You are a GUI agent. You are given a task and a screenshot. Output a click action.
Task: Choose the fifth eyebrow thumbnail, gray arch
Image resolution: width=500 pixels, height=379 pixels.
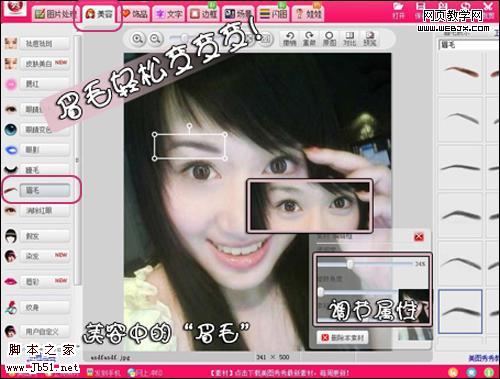(460, 263)
